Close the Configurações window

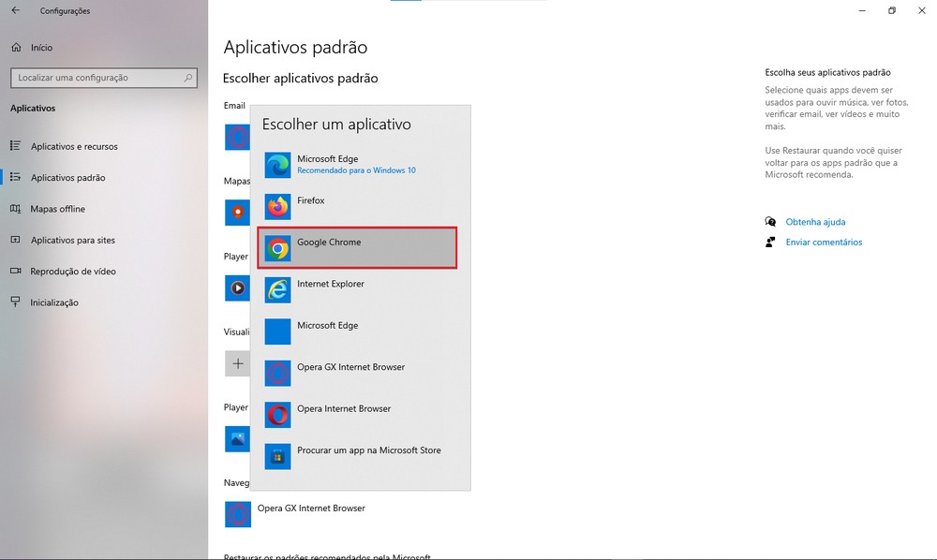[921, 10]
